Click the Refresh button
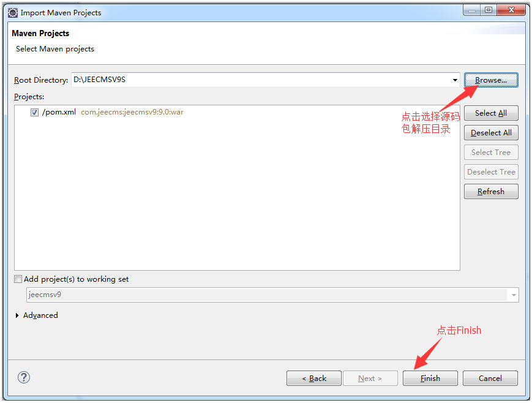Screen dimensions: 532x403 (491, 192)
